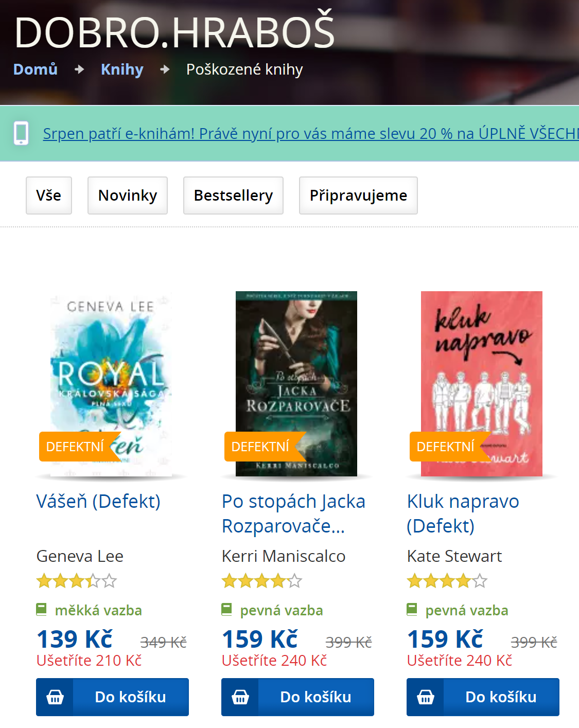This screenshot has width=579, height=728.
Task: Open the Po stopách Jacka Rozparovače cover
Action: tap(296, 384)
